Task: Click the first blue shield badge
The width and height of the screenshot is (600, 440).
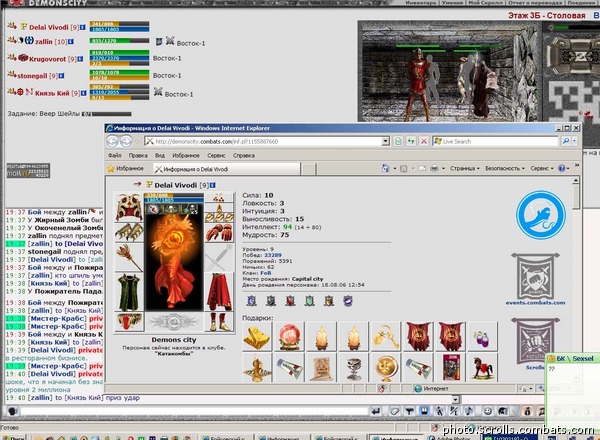Action: 252,301
